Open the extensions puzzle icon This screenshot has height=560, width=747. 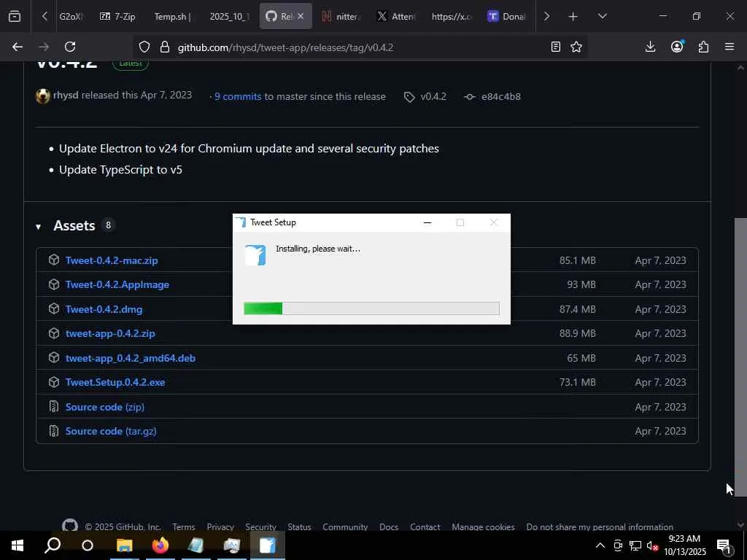click(703, 47)
